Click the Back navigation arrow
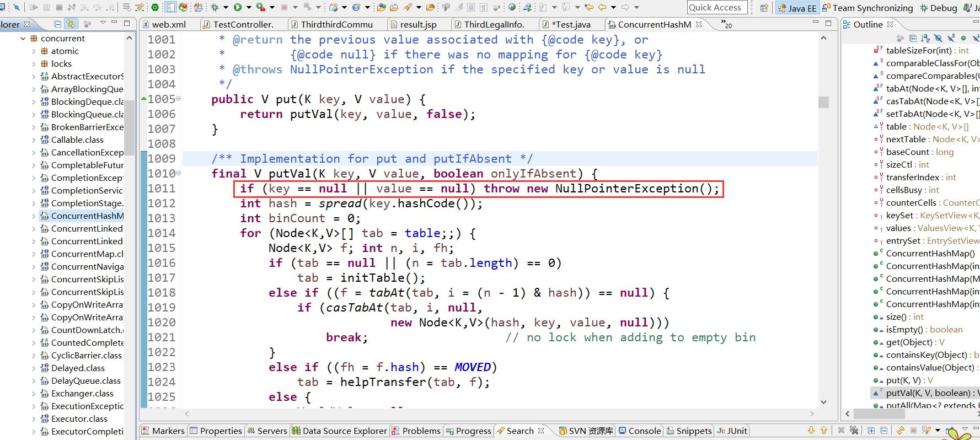980x440 pixels. (x=602, y=7)
